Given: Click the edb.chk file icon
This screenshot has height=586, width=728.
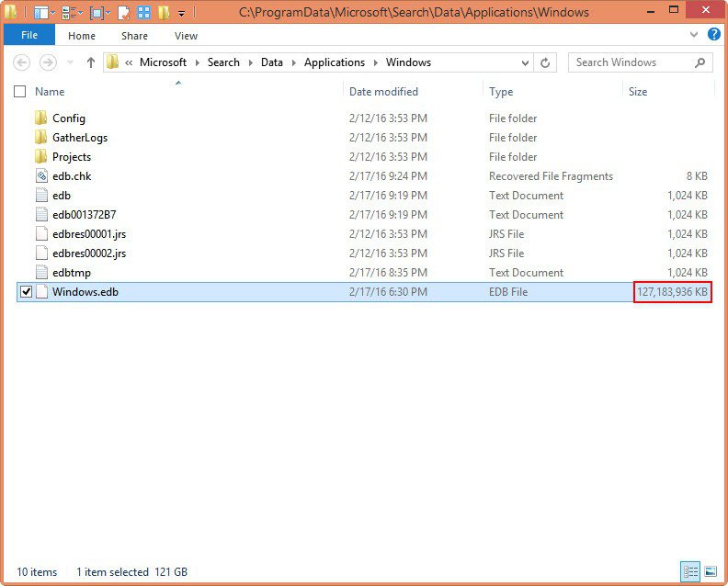Looking at the screenshot, I should pyautogui.click(x=41, y=175).
